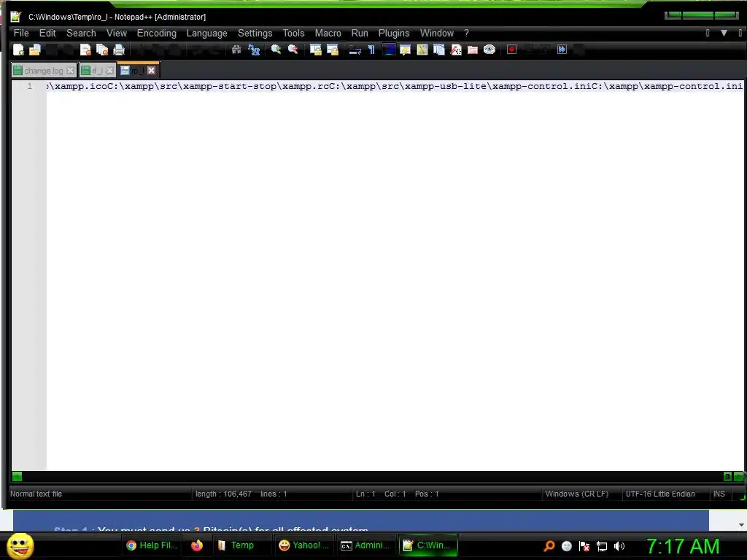The image size is (747, 560).
Task: Click UTF-16 Little Endian status entry
Action: [660, 494]
